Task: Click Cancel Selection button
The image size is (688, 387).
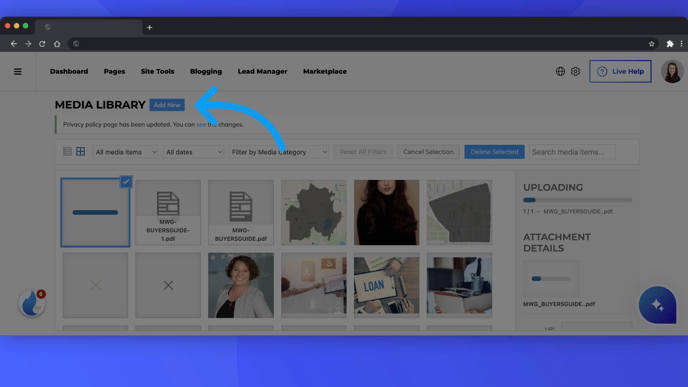Action: (x=428, y=152)
